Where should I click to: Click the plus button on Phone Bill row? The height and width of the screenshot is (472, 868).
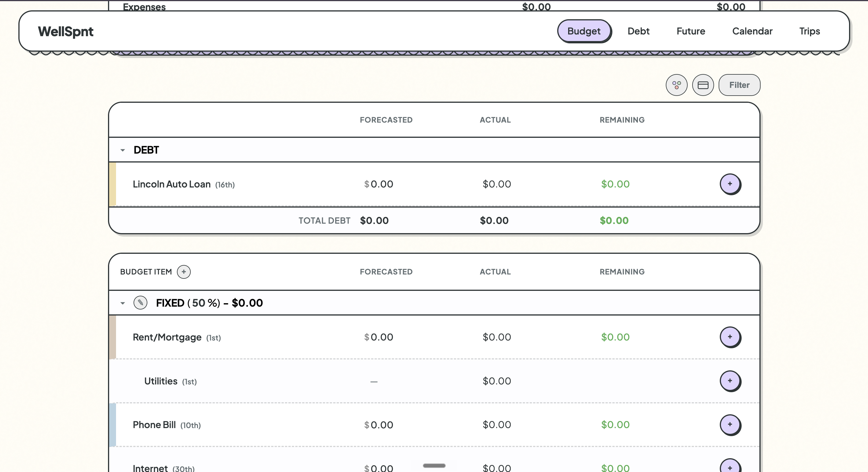coord(730,425)
